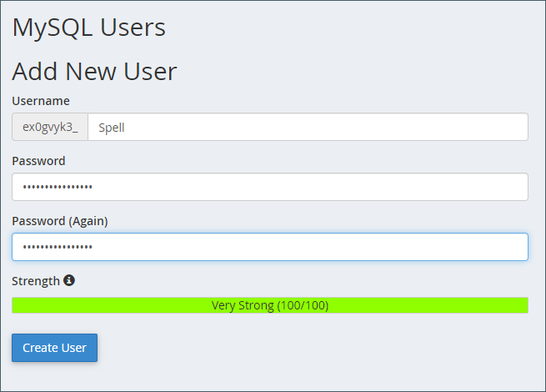Click the Create User button

(55, 348)
